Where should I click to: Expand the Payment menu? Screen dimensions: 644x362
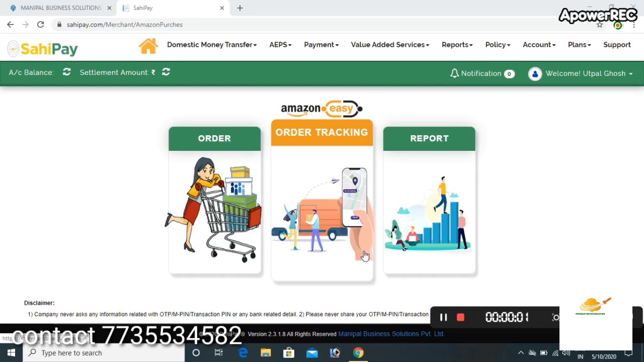tap(321, 45)
